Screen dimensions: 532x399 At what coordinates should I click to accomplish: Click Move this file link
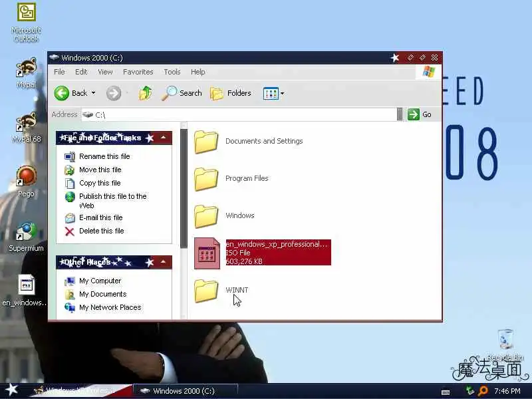(x=100, y=170)
